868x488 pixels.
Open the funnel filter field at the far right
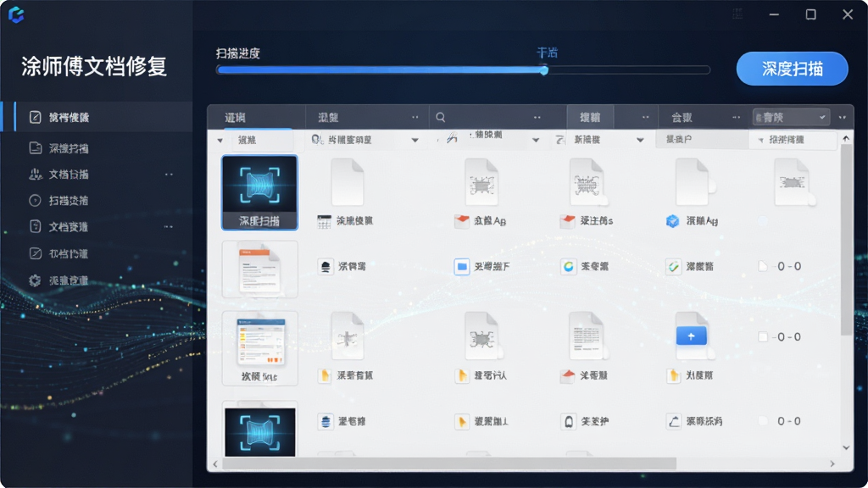tap(793, 140)
